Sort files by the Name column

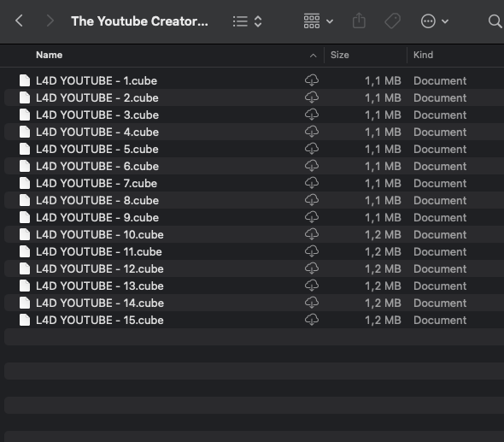[x=50, y=55]
